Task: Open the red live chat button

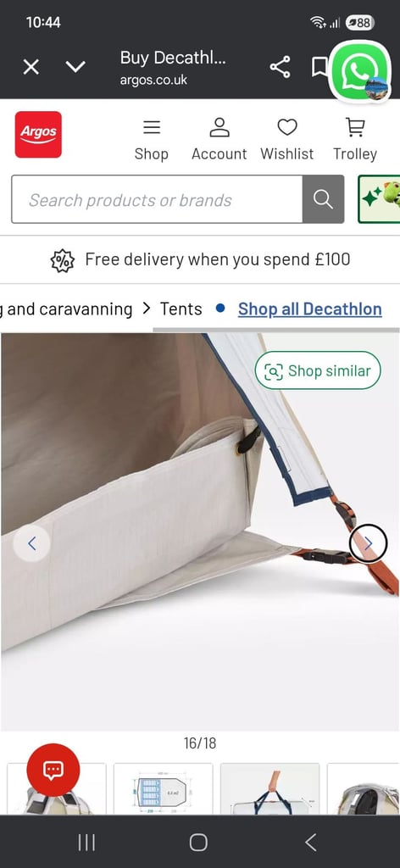Action: pyautogui.click(x=53, y=770)
